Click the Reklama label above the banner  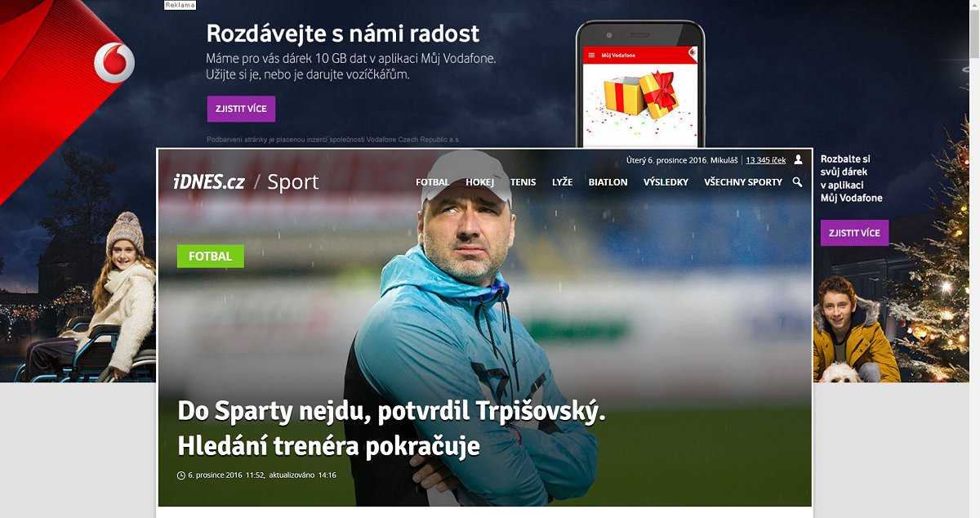pos(180,5)
